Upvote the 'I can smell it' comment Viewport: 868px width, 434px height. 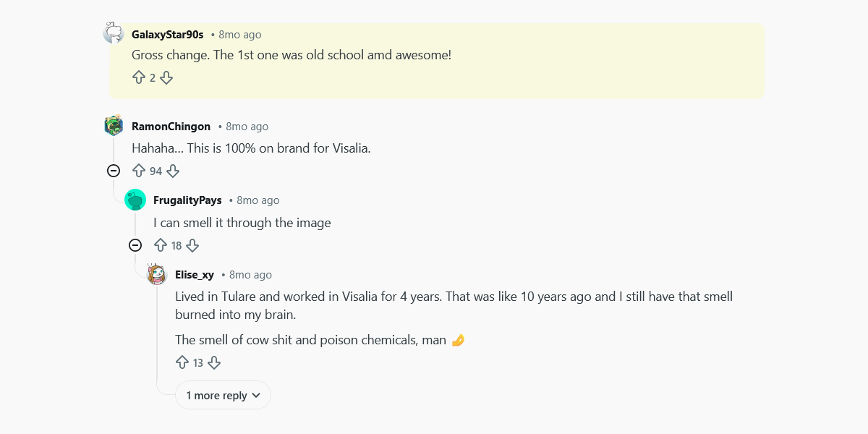point(160,245)
